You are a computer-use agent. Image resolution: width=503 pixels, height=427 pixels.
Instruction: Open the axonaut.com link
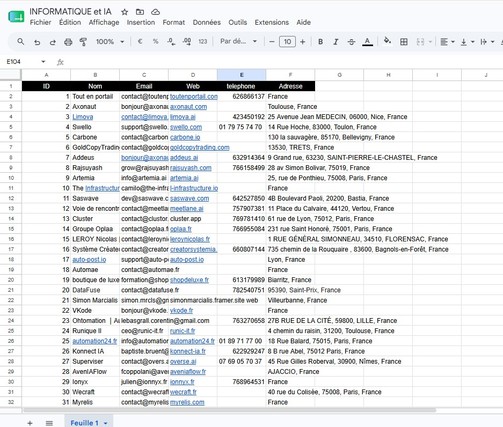click(188, 107)
